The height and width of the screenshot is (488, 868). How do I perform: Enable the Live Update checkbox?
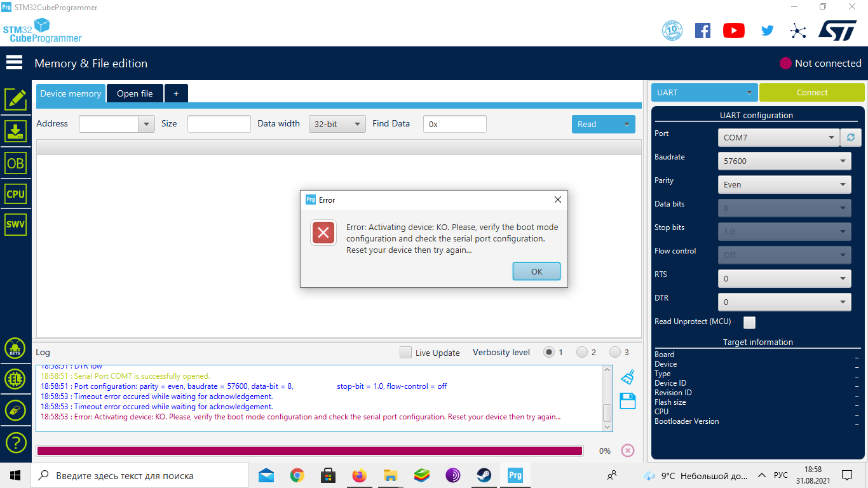[x=405, y=353]
